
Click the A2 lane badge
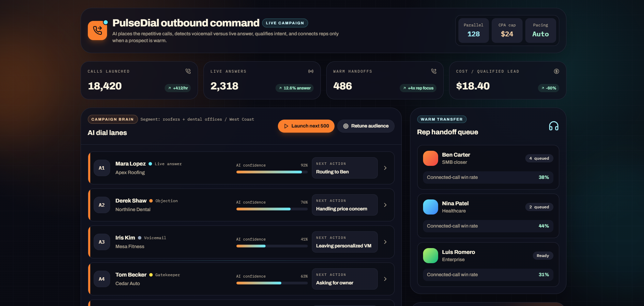click(x=102, y=205)
